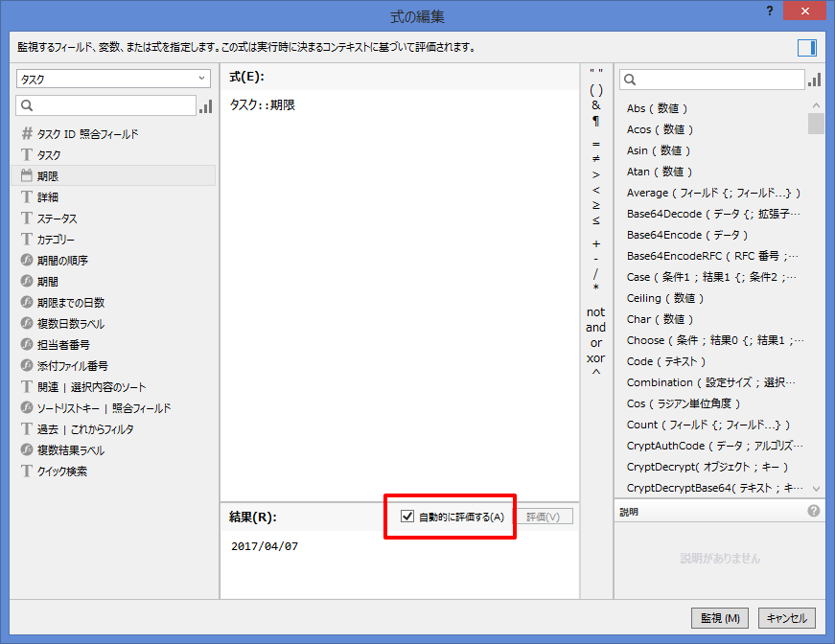This screenshot has height=644, width=835.
Task: Click the function list sort order icon
Action: coord(814,80)
